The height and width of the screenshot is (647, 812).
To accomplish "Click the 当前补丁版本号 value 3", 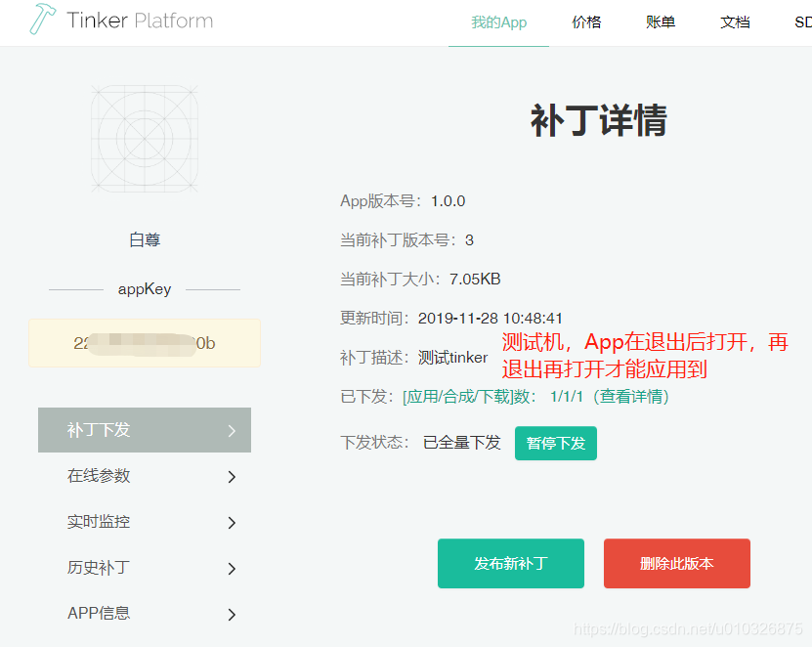I will coord(469,240).
